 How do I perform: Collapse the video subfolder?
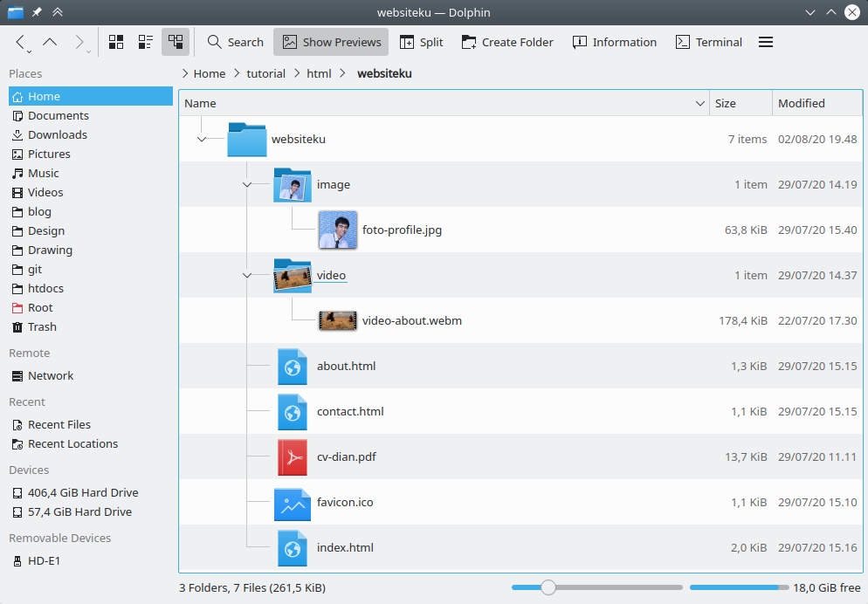point(246,275)
